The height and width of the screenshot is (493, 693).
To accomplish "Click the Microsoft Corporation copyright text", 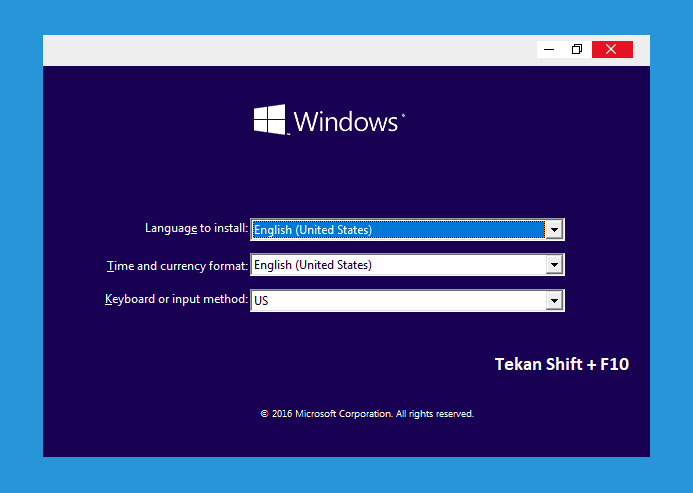I will [x=367, y=414].
